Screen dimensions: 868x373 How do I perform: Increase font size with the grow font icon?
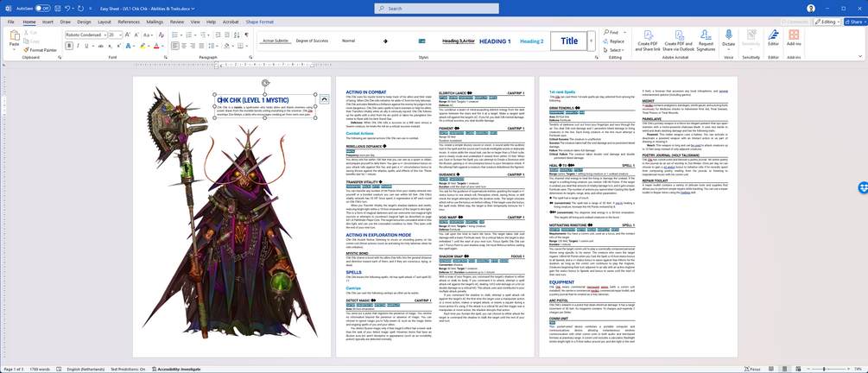click(127, 35)
